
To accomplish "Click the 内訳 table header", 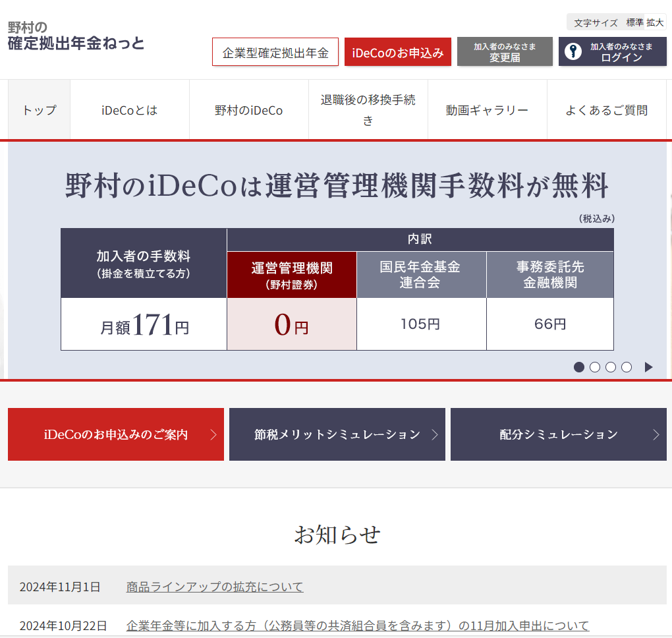I will pos(420,239).
